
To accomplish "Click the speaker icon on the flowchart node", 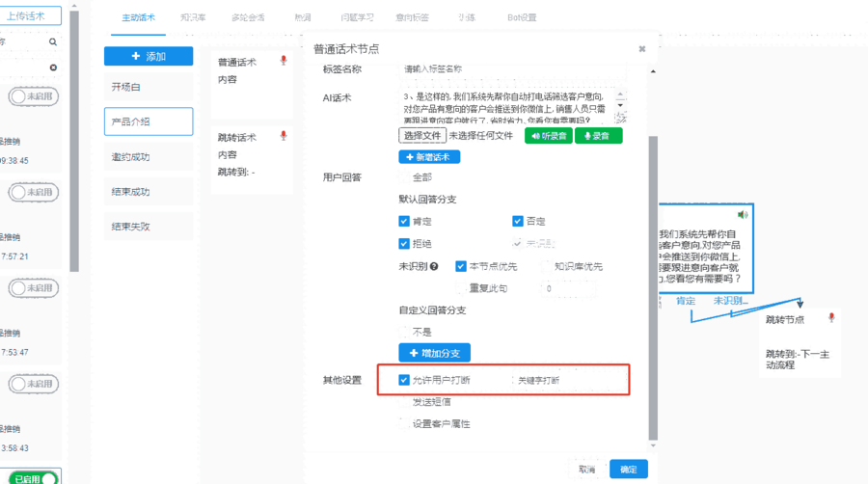I will 742,214.
